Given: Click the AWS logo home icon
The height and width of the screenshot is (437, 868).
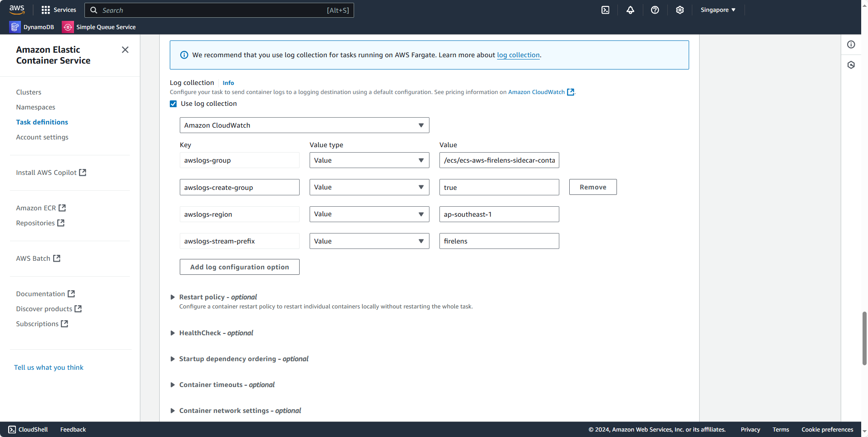Looking at the screenshot, I should 17,10.
